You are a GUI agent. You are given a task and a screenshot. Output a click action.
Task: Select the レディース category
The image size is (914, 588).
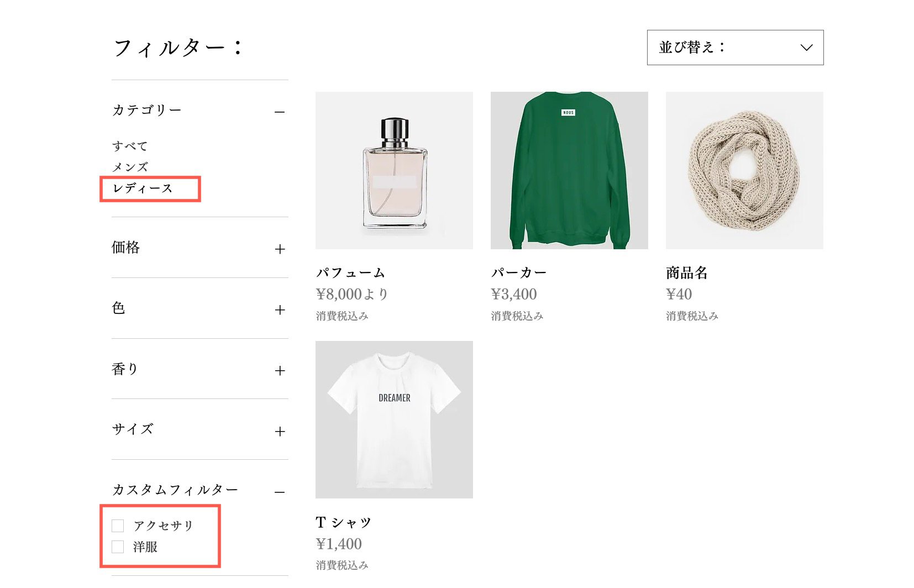point(143,188)
